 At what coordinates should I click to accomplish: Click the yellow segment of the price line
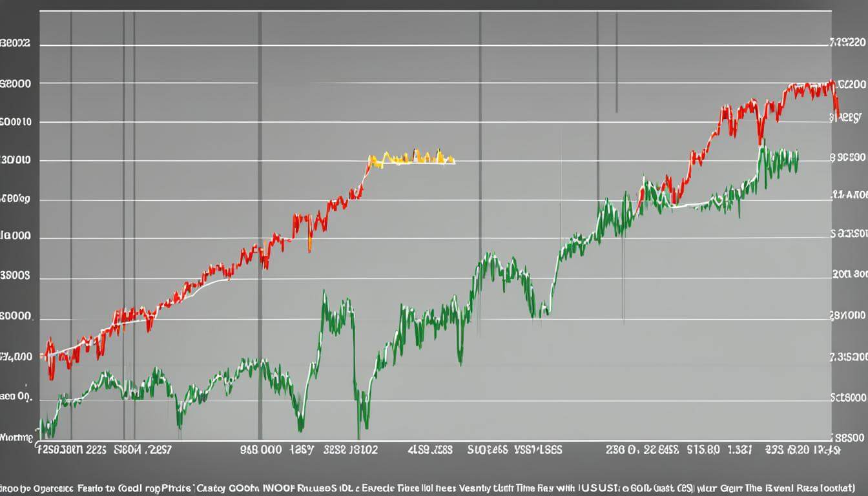coord(411,158)
